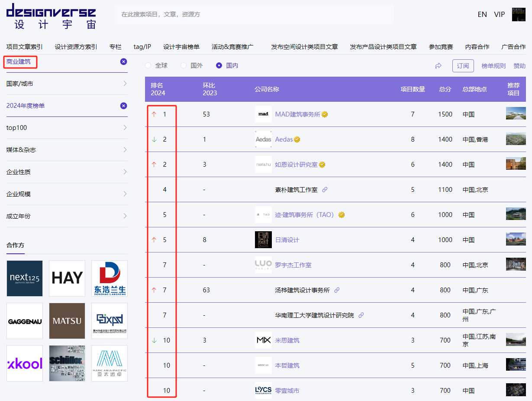Click the LYCS logo for 零壹城市
532x401 pixels.
tap(263, 391)
